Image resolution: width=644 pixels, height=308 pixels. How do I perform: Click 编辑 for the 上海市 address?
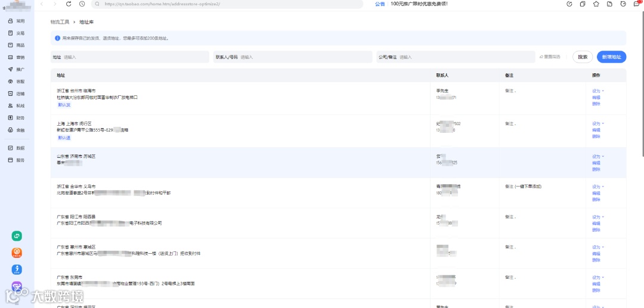(x=596, y=130)
